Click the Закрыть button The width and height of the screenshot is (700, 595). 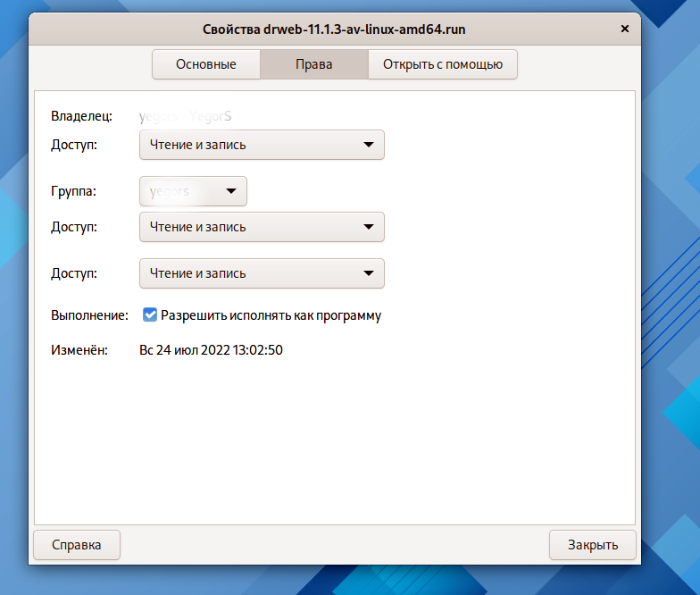click(x=593, y=545)
